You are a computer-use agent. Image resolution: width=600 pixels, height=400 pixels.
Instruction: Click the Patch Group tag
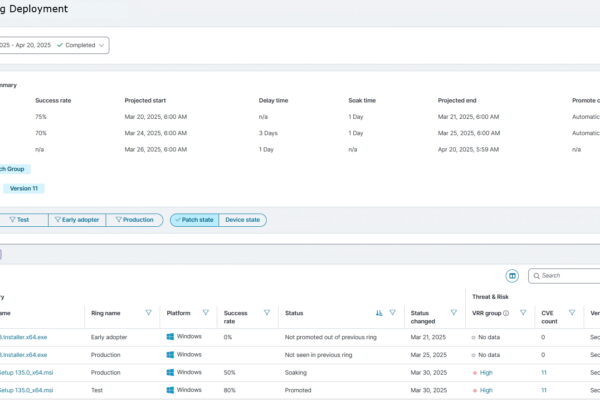point(14,169)
